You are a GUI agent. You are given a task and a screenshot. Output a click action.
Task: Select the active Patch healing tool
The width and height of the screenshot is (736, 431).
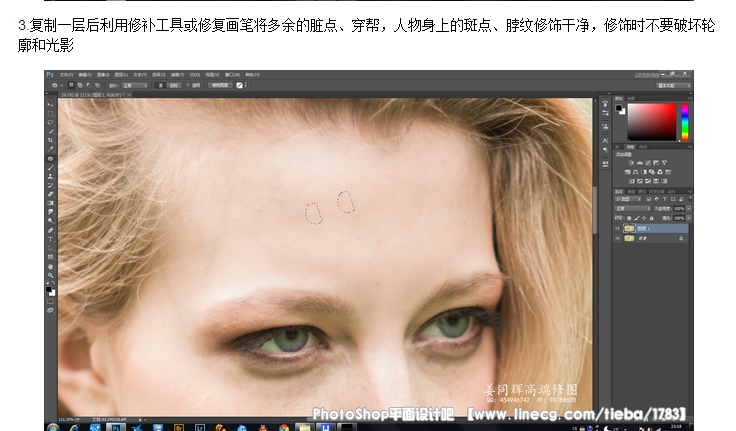50,159
